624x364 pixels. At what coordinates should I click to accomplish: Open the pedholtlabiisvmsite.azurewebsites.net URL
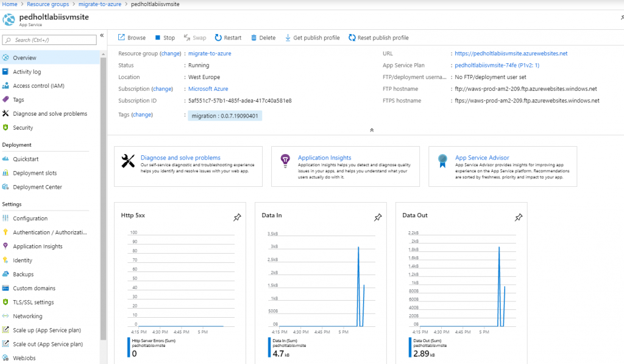click(x=511, y=53)
